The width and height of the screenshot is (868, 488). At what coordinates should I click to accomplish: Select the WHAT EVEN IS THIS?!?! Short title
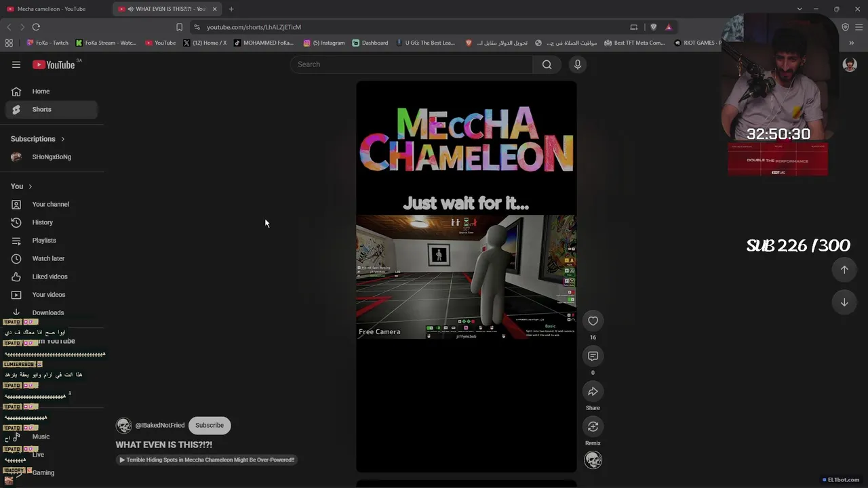coord(164,445)
